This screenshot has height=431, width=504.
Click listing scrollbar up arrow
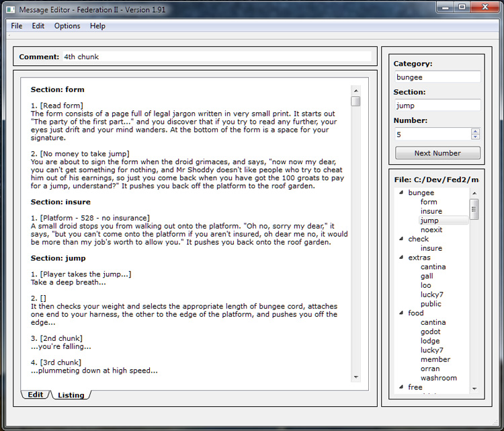(355, 91)
